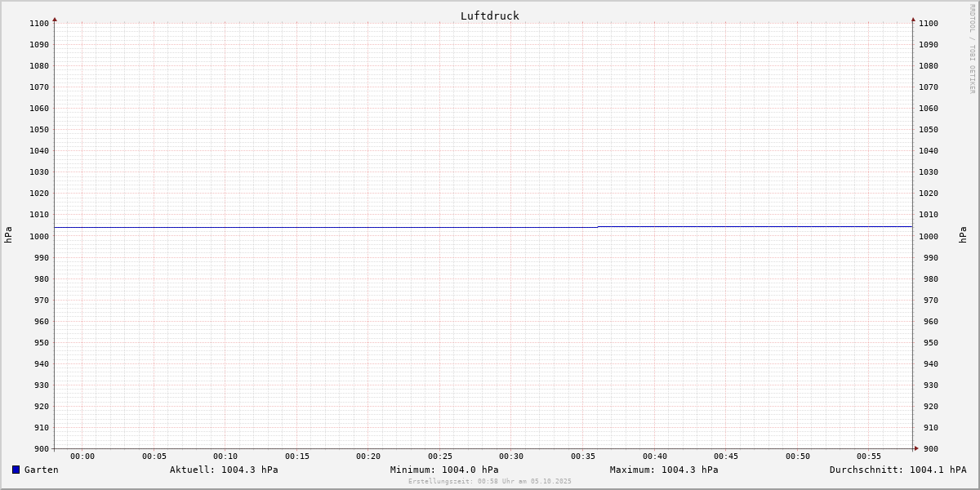This screenshot has width=980, height=490.
Task: Click the blue Garten legend color square
Action: click(16, 470)
